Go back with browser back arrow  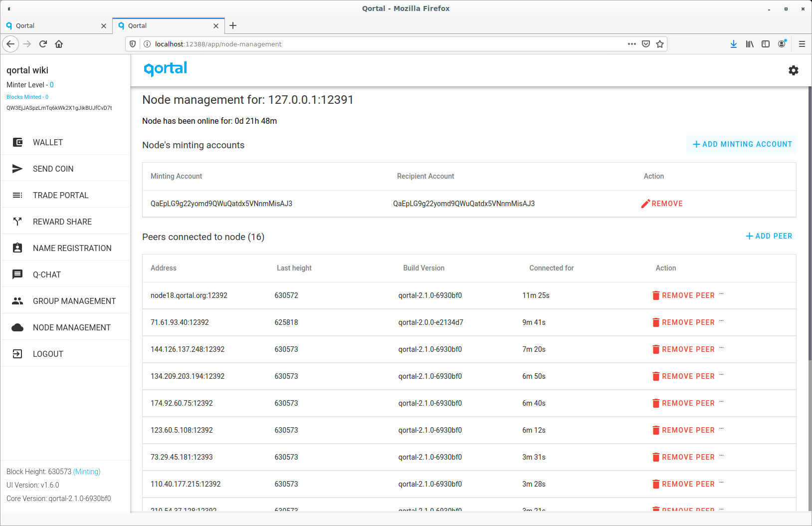(10, 44)
